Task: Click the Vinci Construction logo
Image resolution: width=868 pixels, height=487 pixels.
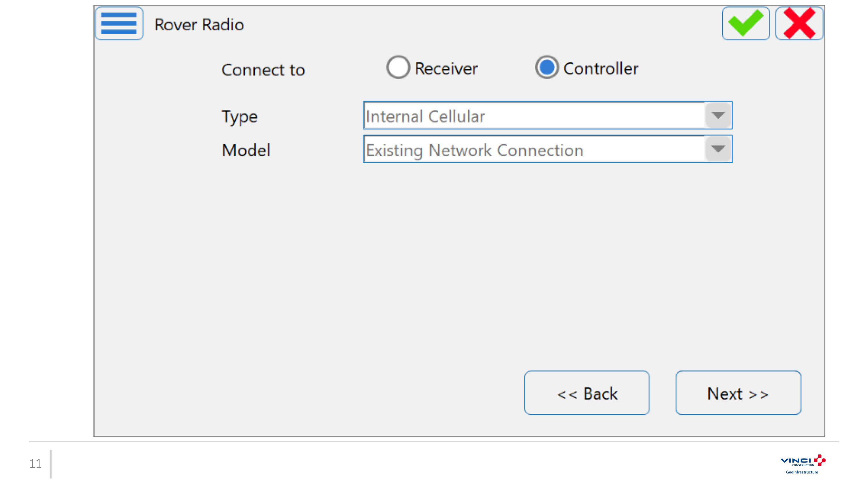Action: (x=803, y=464)
